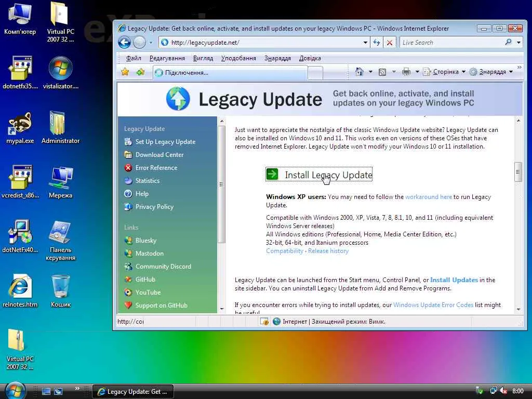Click the Add to Favorites icon

tap(140, 72)
